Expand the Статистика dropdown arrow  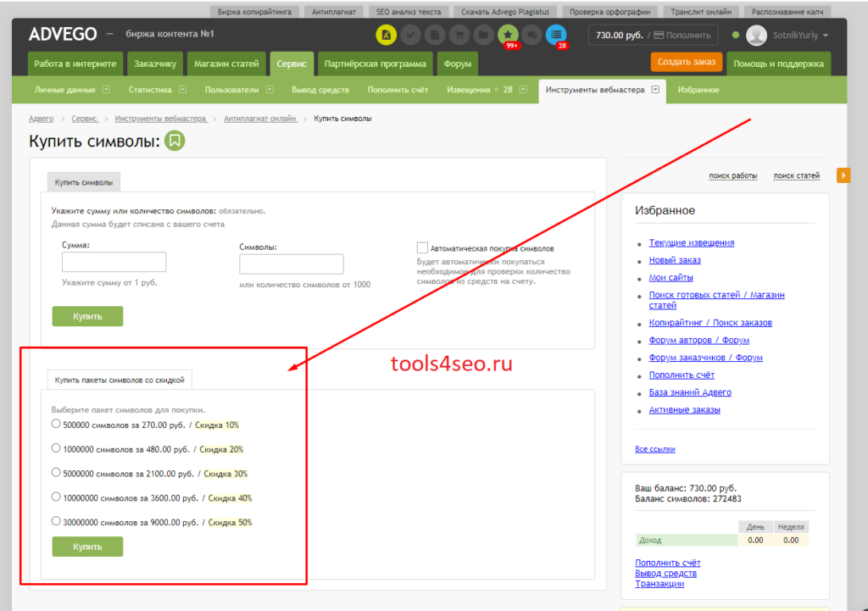183,90
